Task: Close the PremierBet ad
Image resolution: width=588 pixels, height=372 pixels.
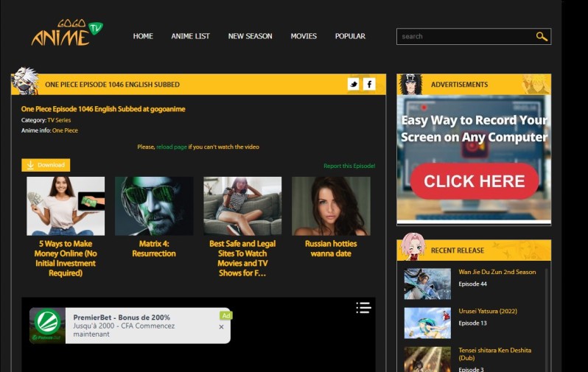Action: tap(221, 326)
